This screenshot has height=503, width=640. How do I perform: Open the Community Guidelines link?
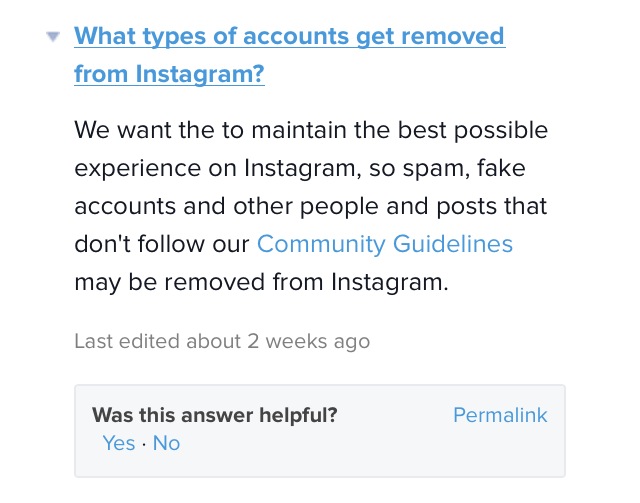385,243
